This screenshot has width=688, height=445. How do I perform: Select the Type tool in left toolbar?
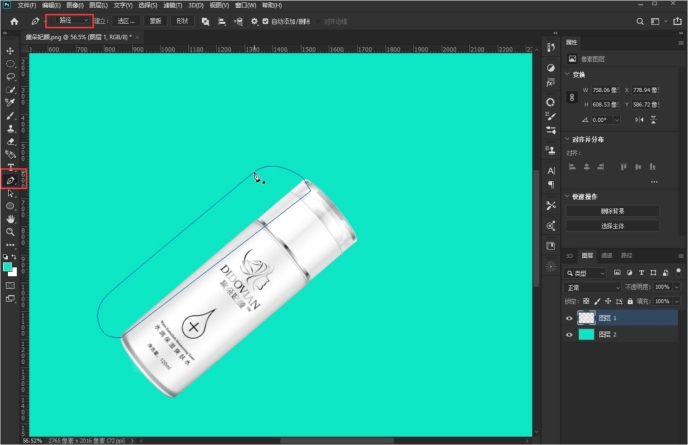(x=10, y=167)
